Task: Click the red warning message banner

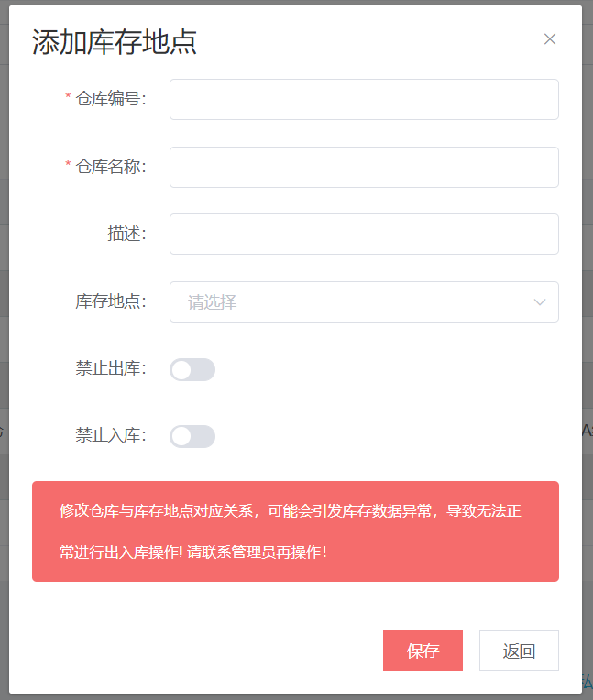Action: pos(295,531)
